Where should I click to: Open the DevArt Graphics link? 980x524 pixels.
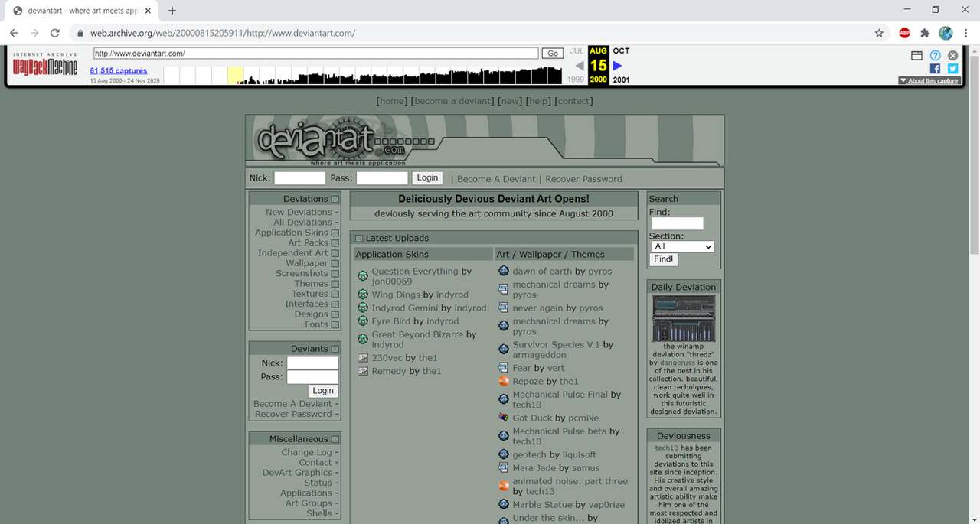click(x=297, y=473)
